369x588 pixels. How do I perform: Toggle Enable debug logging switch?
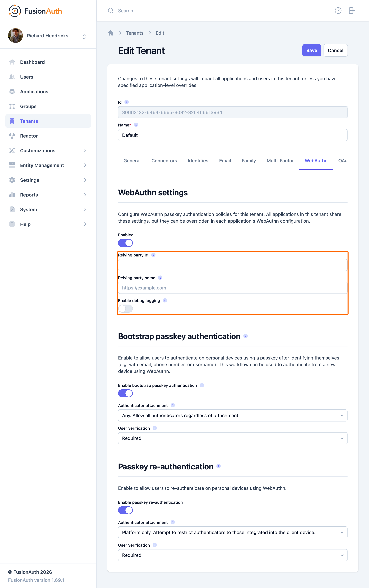coord(125,309)
